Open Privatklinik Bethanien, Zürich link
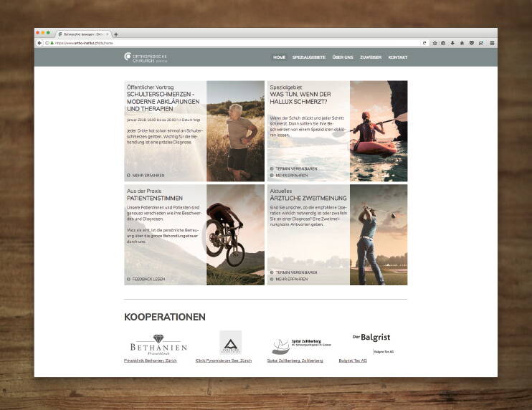Viewport: 532px width, 410px height. 151,361
